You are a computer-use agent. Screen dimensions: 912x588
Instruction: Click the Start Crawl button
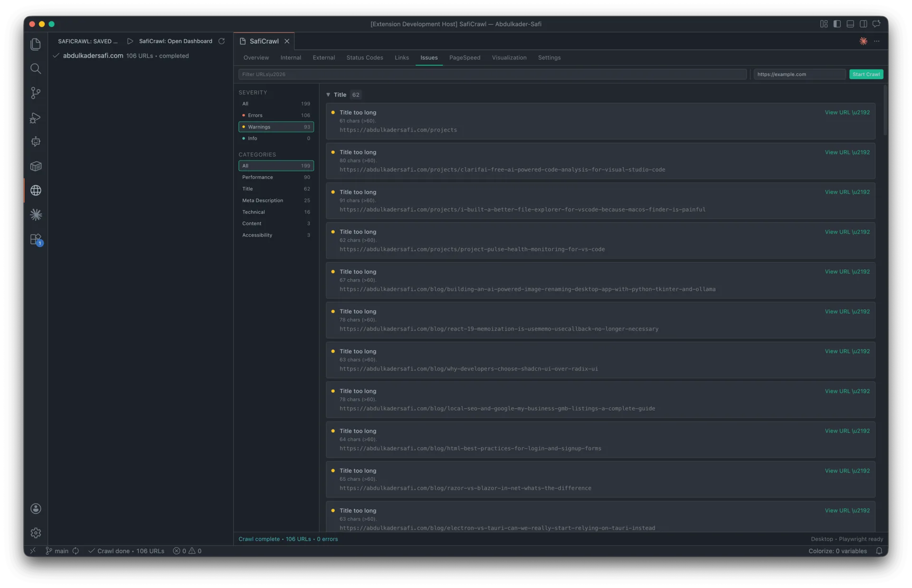(x=866, y=74)
